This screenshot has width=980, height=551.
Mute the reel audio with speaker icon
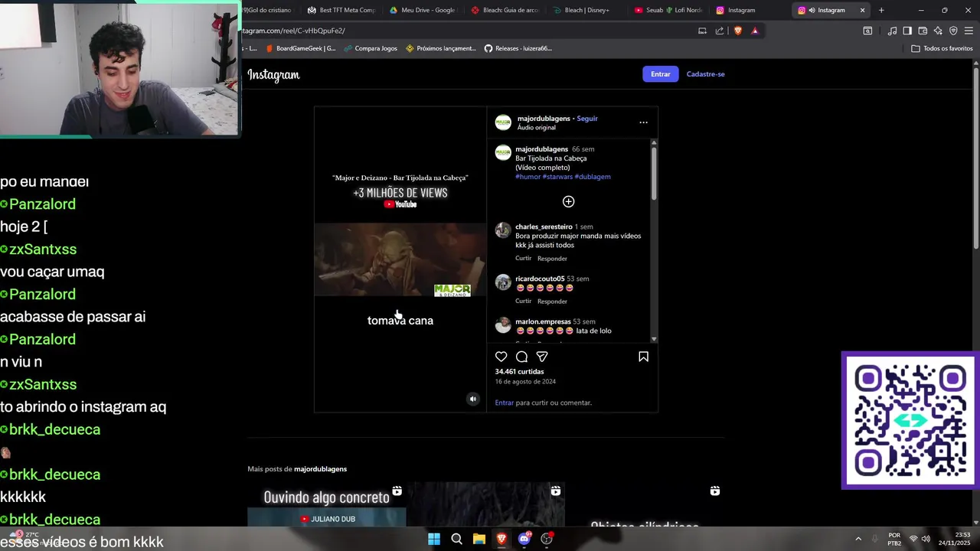[x=472, y=399]
